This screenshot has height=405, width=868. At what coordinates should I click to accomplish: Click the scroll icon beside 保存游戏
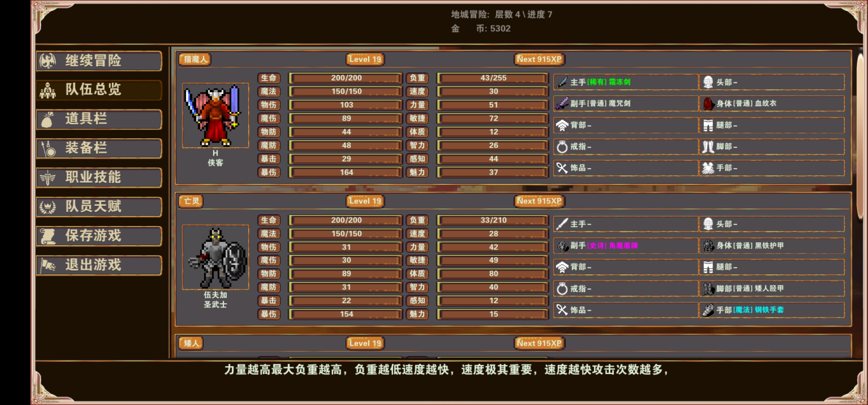(x=48, y=236)
